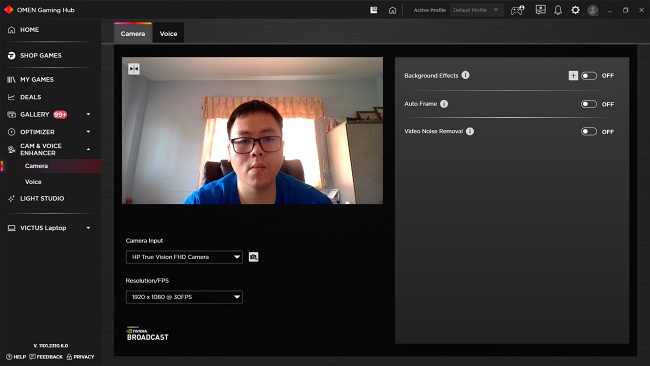The width and height of the screenshot is (650, 366).
Task: Switch to the Voice tab
Action: 168,34
